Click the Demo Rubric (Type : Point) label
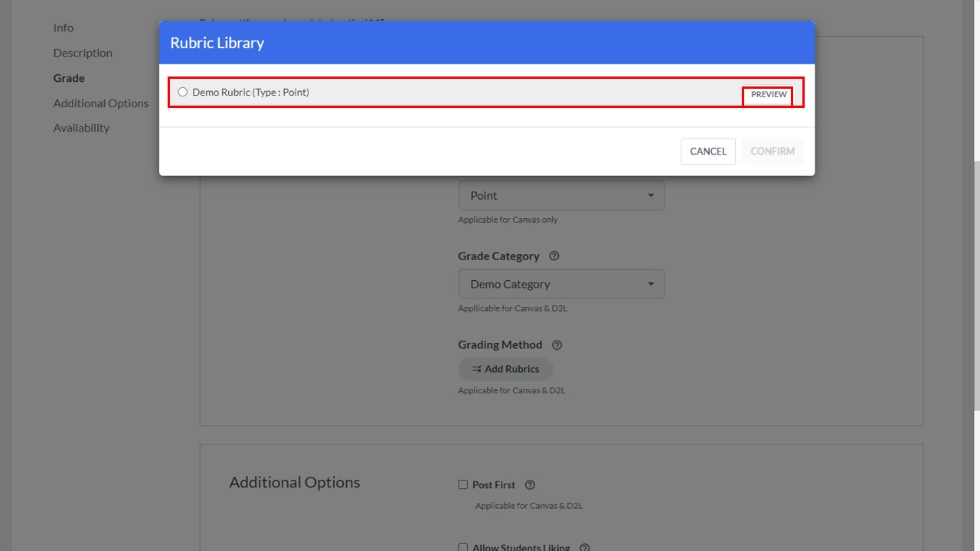This screenshot has width=980, height=551. tap(250, 92)
